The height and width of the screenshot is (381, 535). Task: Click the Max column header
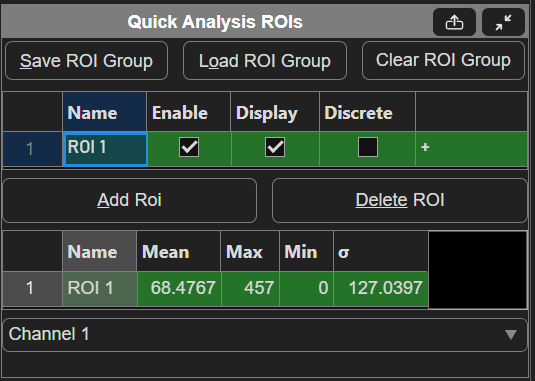250,252
